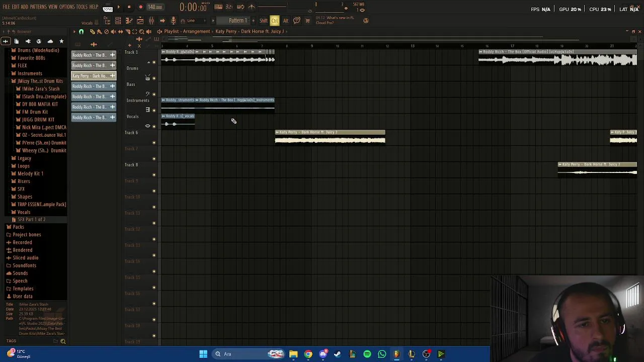
Task: Select the playlist mute tool
Action: coord(113,31)
